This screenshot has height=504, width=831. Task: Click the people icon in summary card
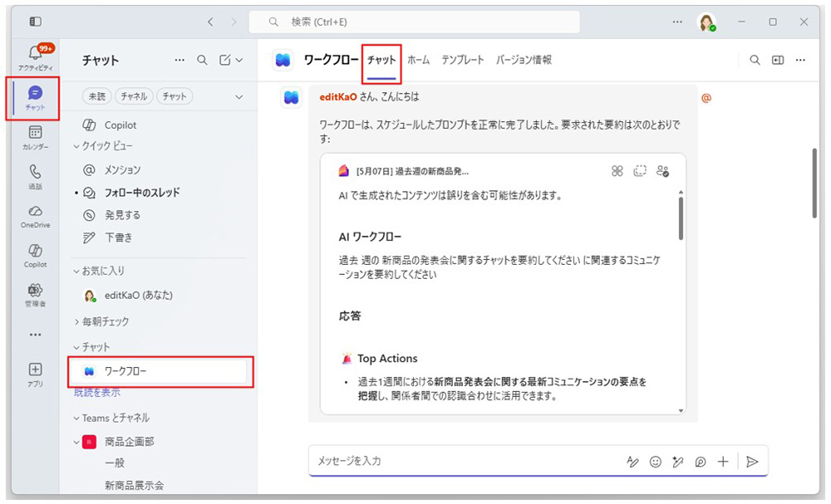point(662,171)
